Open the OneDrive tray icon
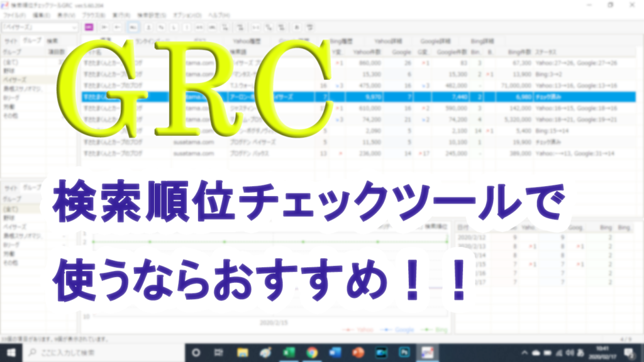The width and height of the screenshot is (644, 362). click(x=536, y=353)
